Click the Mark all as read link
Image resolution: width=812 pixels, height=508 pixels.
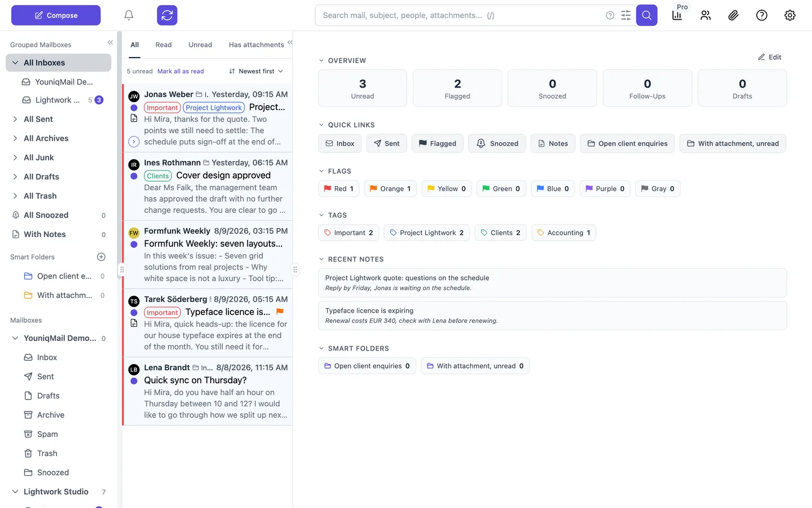coord(180,71)
